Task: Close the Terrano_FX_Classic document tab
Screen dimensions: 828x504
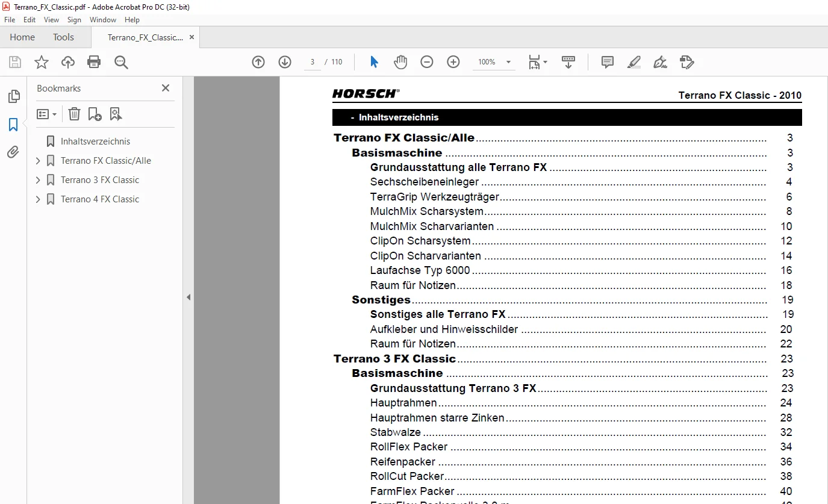Action: click(191, 37)
